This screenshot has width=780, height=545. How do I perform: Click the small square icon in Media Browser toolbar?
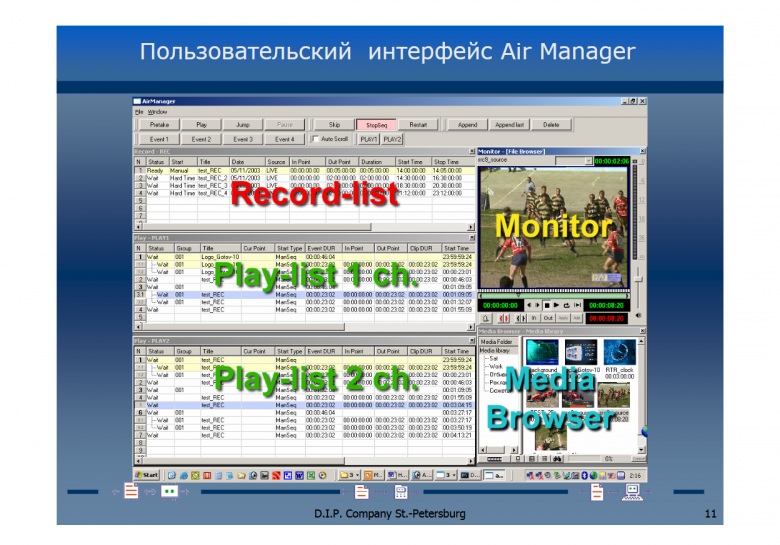pyautogui.click(x=518, y=458)
